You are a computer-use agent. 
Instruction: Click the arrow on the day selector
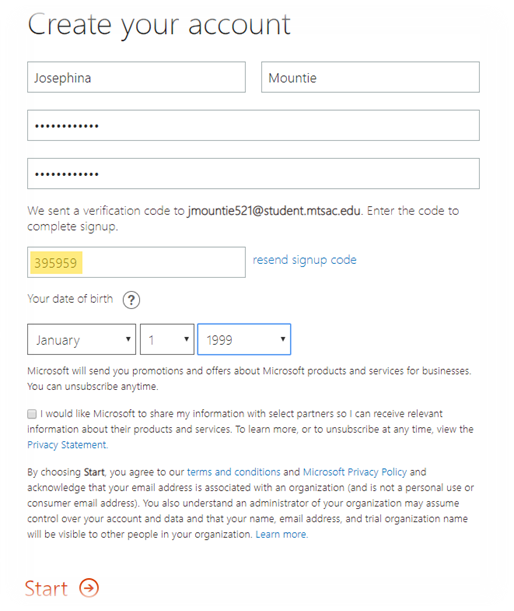click(x=186, y=339)
